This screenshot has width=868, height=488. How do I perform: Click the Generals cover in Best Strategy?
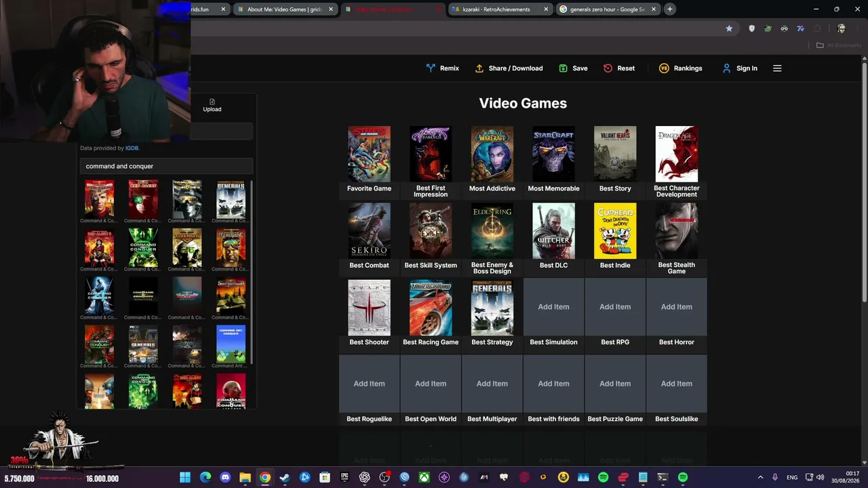[x=492, y=308]
